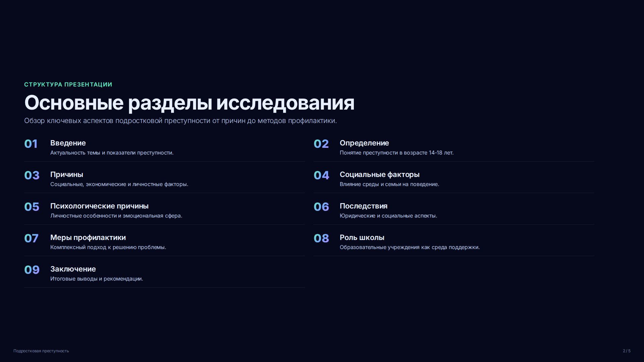Viewport: 644px width, 362px height.
Task: Click the subtitle starting 'Обзор ключевых аспектов'
Action: pos(180,121)
